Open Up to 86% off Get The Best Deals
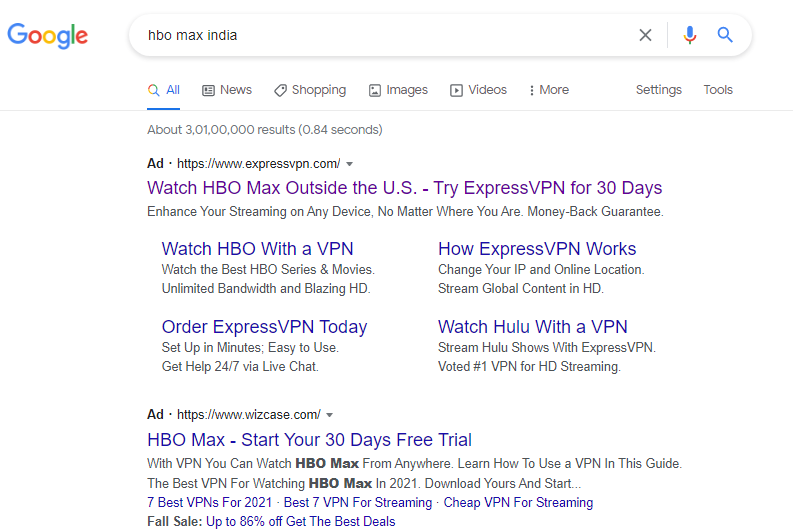793x531 pixels. pos(300,521)
